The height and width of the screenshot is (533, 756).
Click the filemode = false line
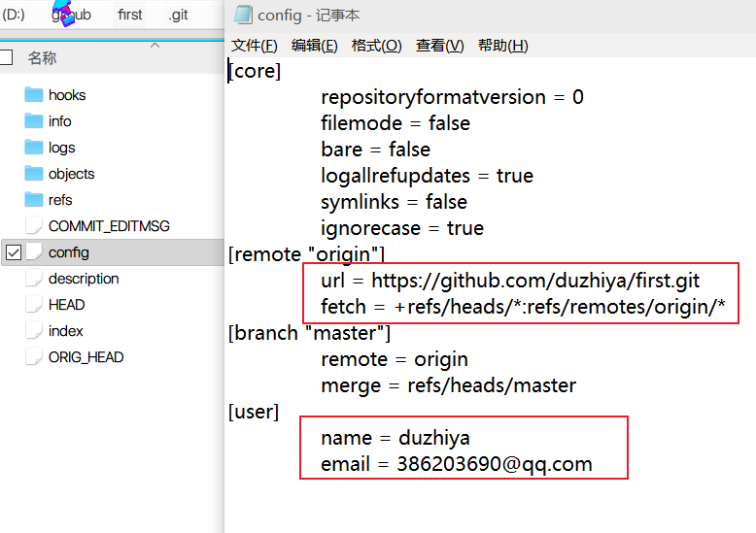pyautogui.click(x=395, y=123)
